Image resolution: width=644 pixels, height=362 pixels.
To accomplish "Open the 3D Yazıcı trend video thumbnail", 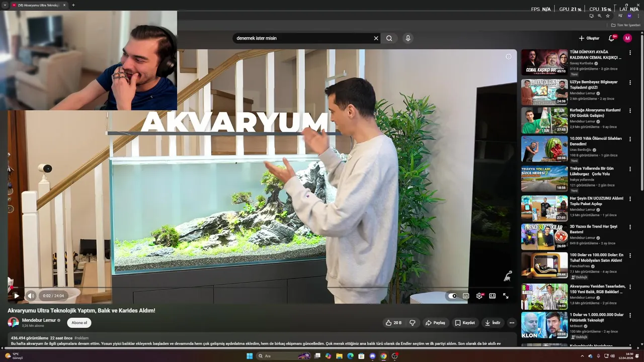I will [544, 237].
